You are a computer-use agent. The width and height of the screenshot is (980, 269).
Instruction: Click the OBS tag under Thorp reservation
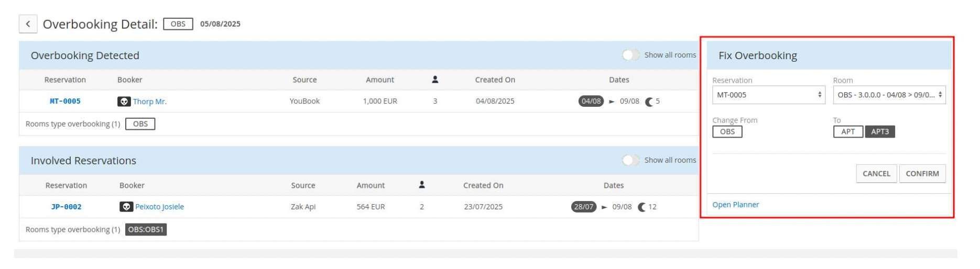[x=140, y=124]
